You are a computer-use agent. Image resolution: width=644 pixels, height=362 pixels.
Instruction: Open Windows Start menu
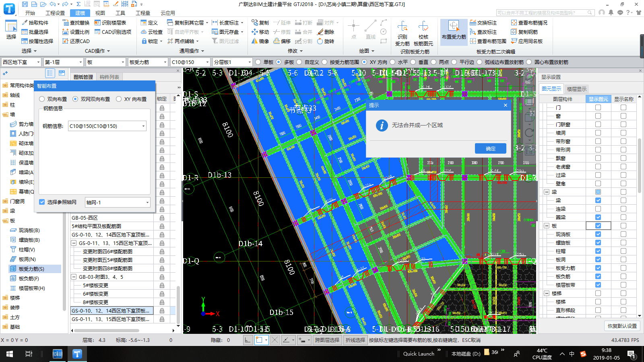coord(9,354)
